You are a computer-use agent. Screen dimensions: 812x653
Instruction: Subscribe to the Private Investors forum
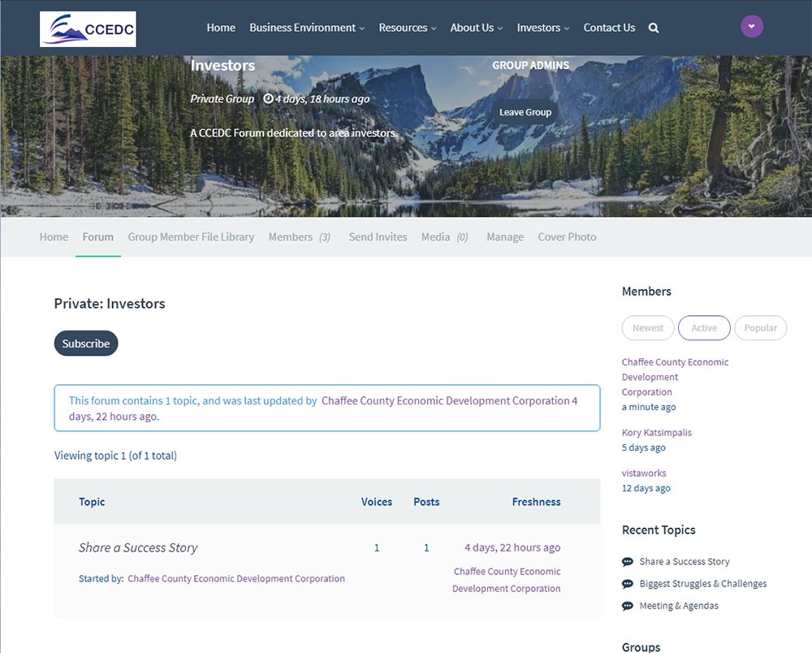tap(86, 344)
